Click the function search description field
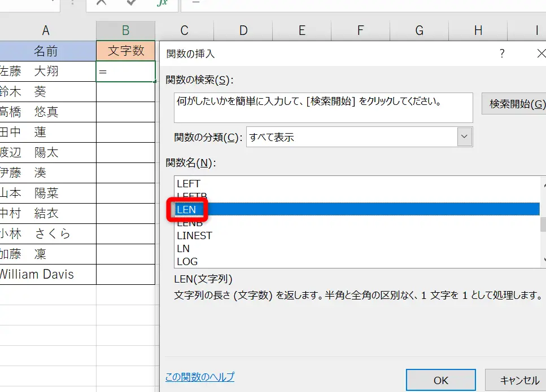546x392 pixels. point(323,107)
